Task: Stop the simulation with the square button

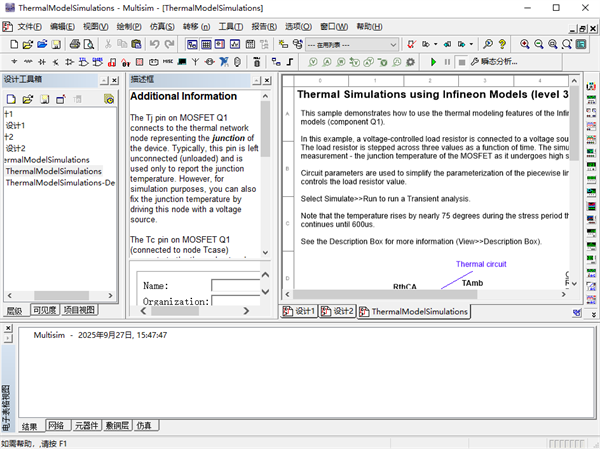Action: [461, 62]
